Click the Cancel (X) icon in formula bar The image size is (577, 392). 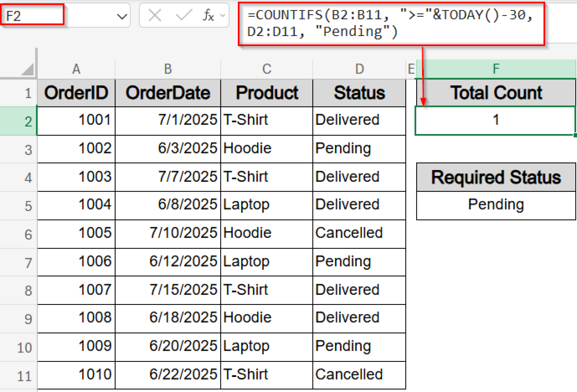tap(154, 15)
